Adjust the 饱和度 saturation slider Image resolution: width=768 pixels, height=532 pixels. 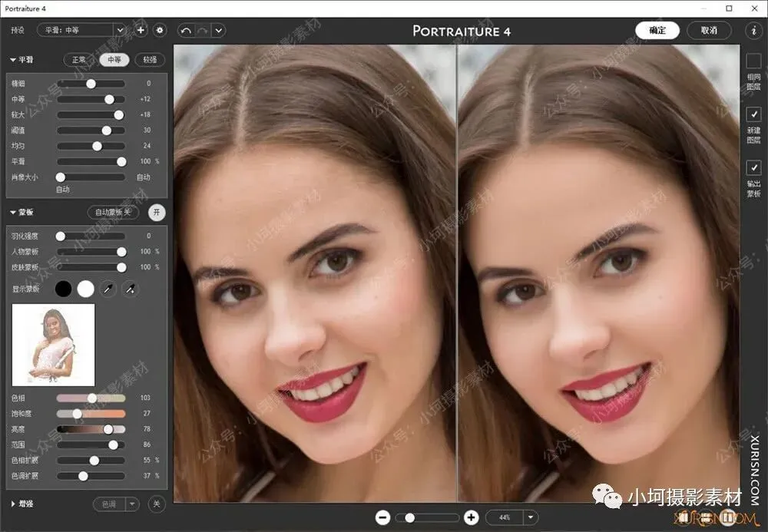pos(78,414)
